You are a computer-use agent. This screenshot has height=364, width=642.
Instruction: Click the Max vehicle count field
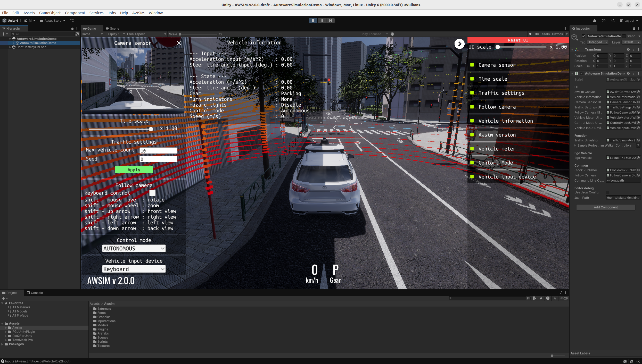(158, 150)
